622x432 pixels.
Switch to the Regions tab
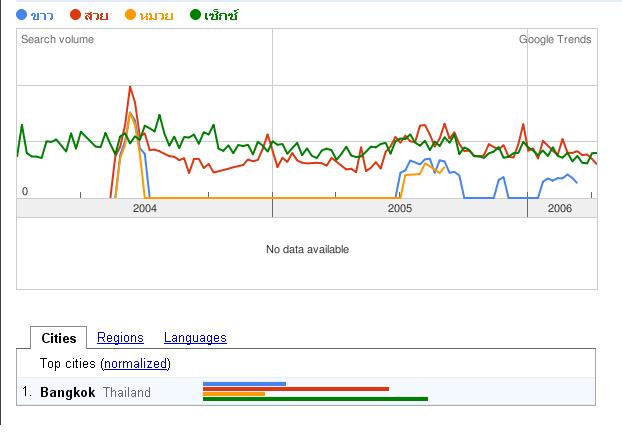pyautogui.click(x=120, y=338)
